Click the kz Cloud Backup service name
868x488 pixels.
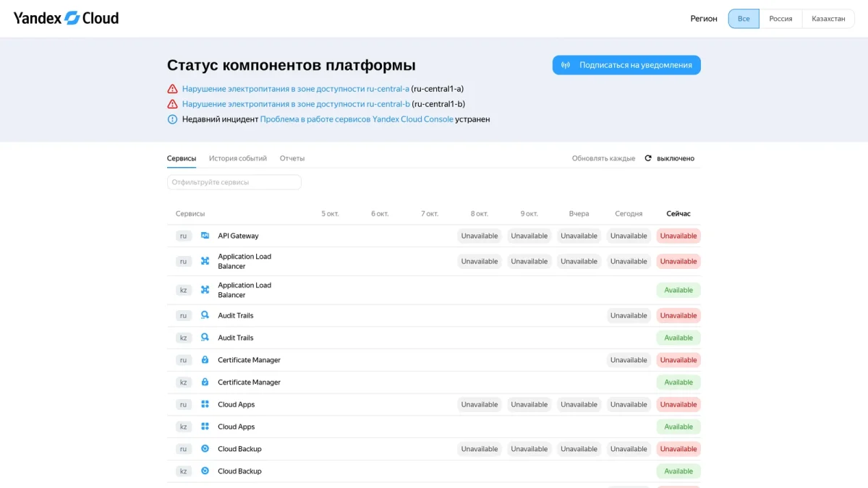239,471
